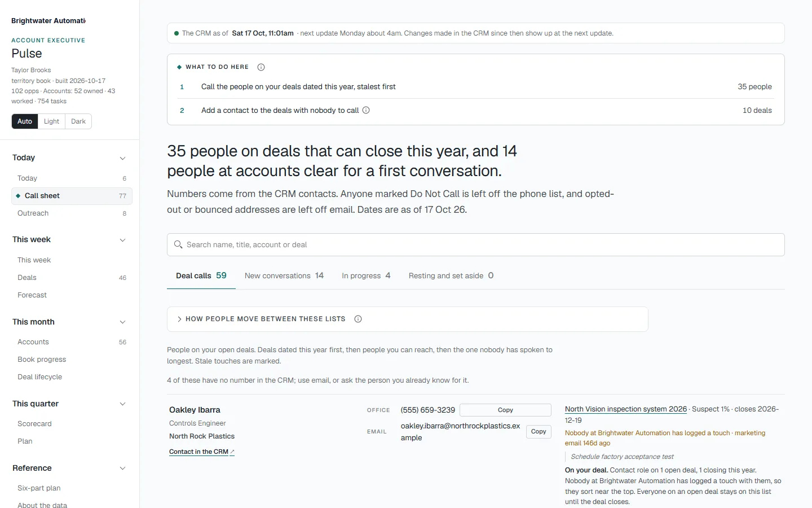Switch theme to Auto
Screen dimensions: 812x508
click(25, 121)
